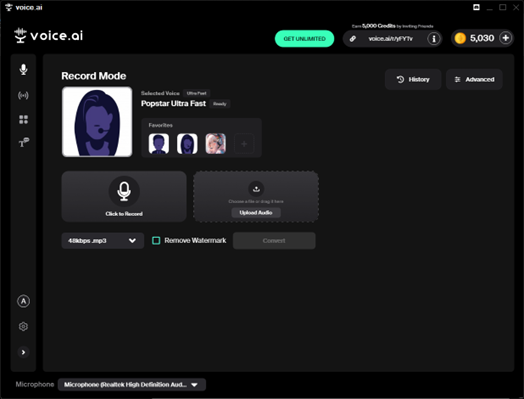This screenshot has width=524, height=399.
Task: Select the long-haired female favorite voice
Action: [187, 144]
